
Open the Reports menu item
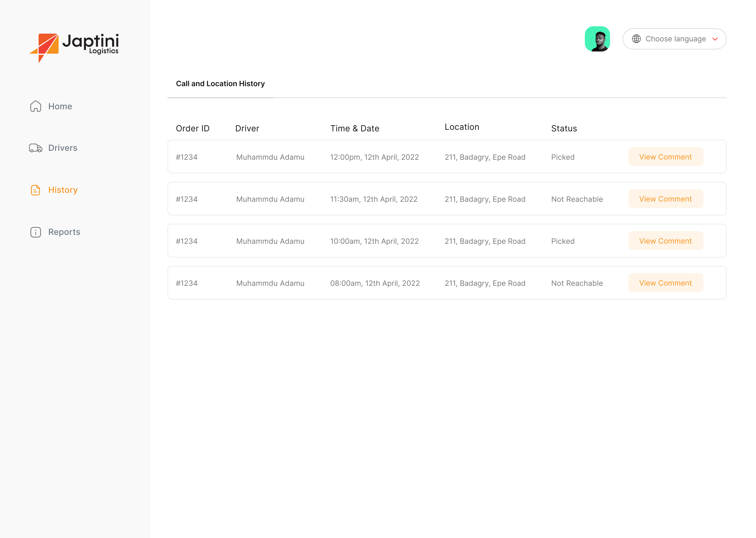[56, 232]
